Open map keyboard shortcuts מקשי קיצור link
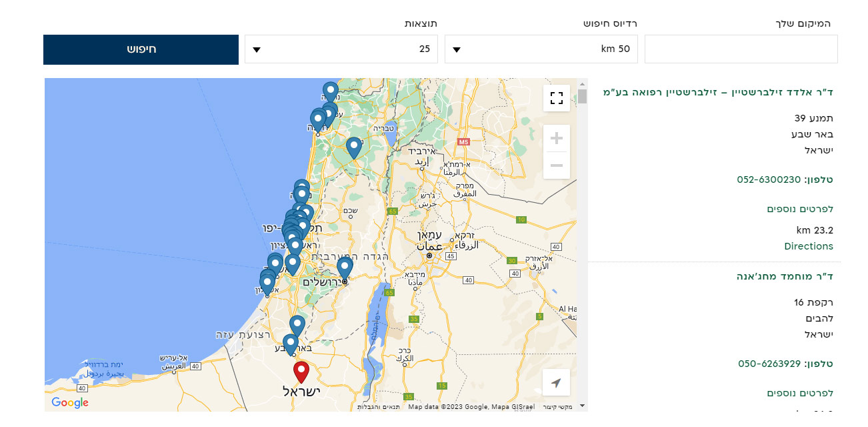868x427 pixels. coord(557,407)
